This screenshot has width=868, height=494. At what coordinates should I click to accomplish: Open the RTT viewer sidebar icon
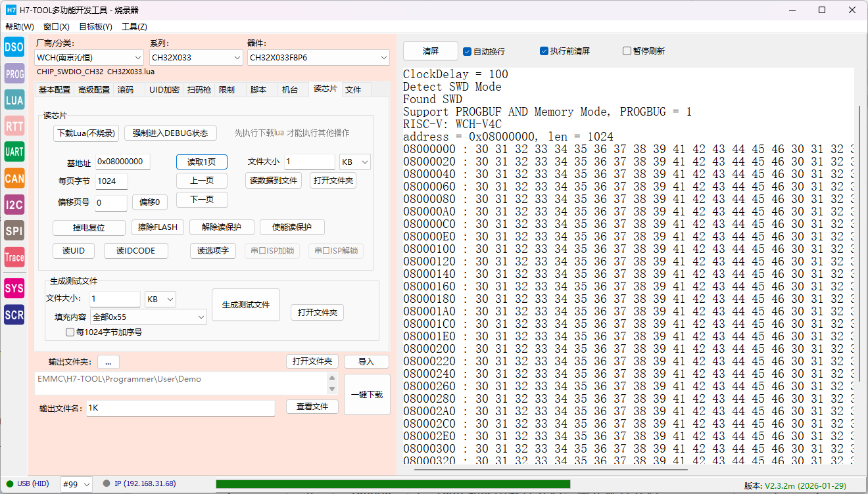pos(14,125)
